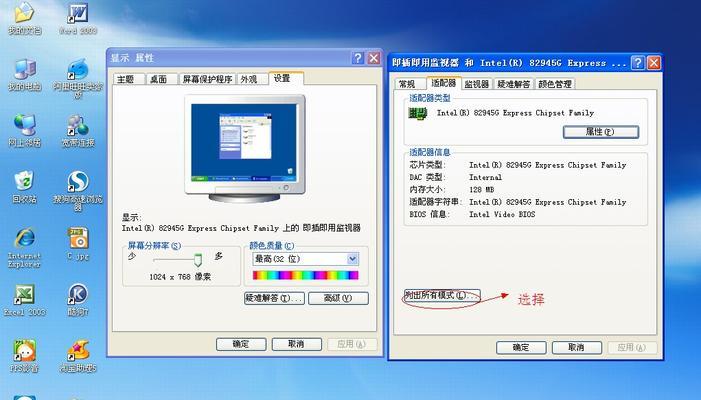Click the 疑难解答(T)... button in Display Properties
The image size is (701, 400).
coord(274,298)
